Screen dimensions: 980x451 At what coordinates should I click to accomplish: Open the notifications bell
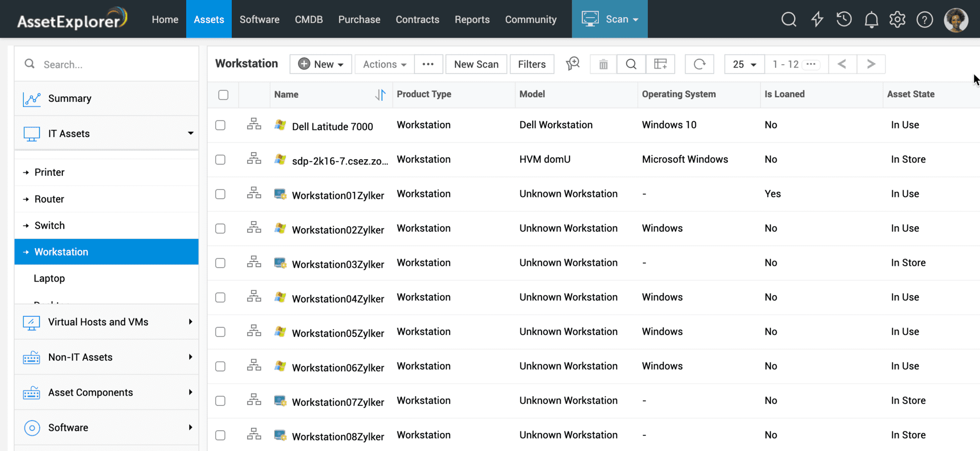871,20
